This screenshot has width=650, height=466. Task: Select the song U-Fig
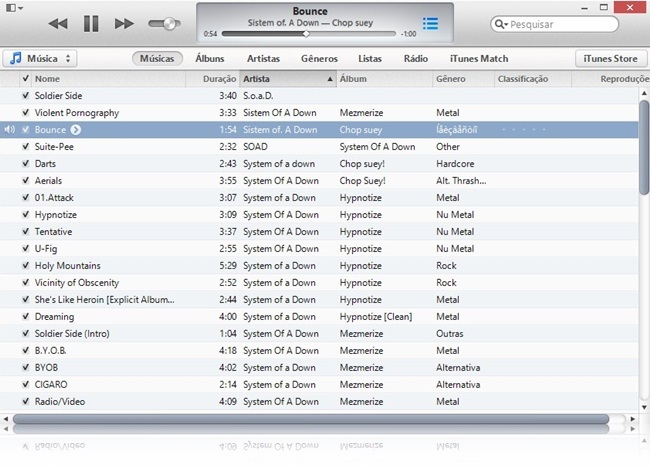coord(319,249)
